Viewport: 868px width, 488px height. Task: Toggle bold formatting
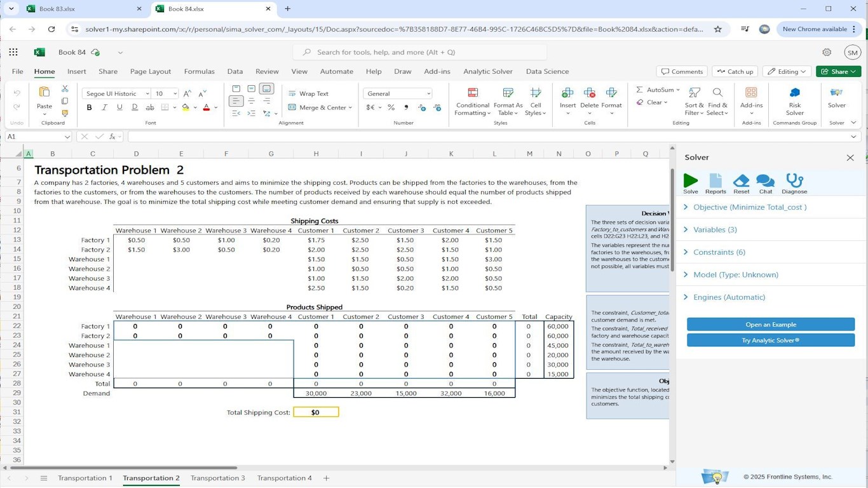point(89,107)
